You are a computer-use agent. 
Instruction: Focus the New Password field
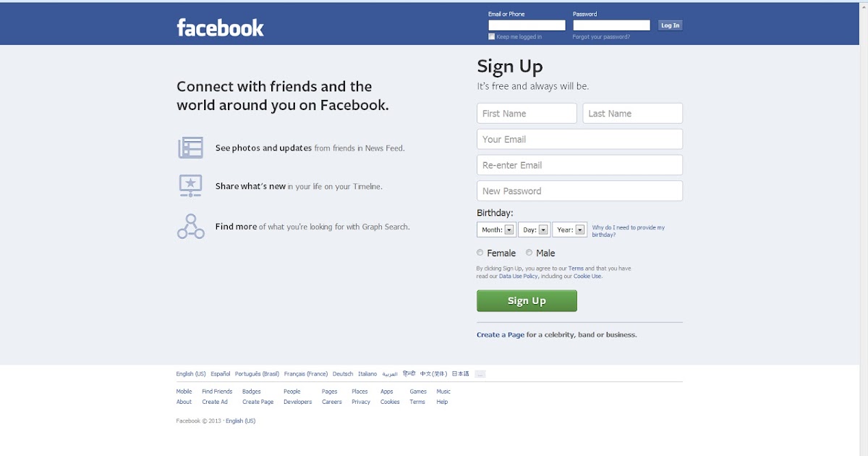pyautogui.click(x=579, y=191)
